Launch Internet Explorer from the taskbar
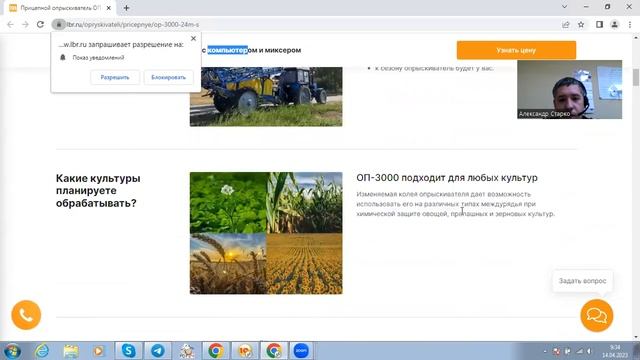Viewport: 640px width, 360px height. click(42, 351)
